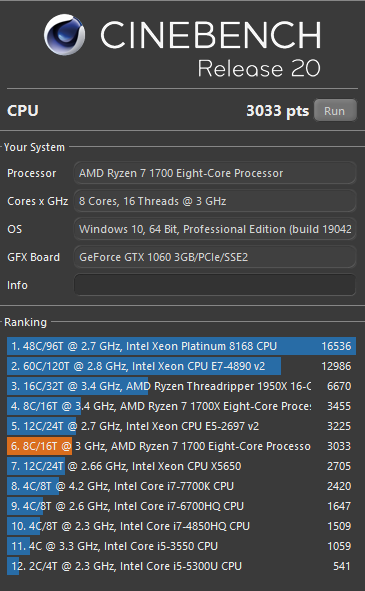Select the Threadripper 1950X ranking row
The height and width of the screenshot is (591, 365).
[x=181, y=386]
